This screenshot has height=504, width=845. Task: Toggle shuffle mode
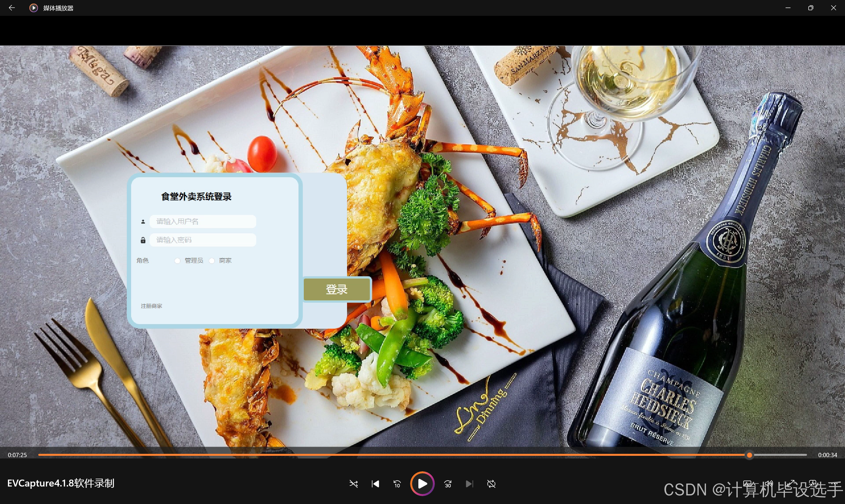pyautogui.click(x=353, y=484)
